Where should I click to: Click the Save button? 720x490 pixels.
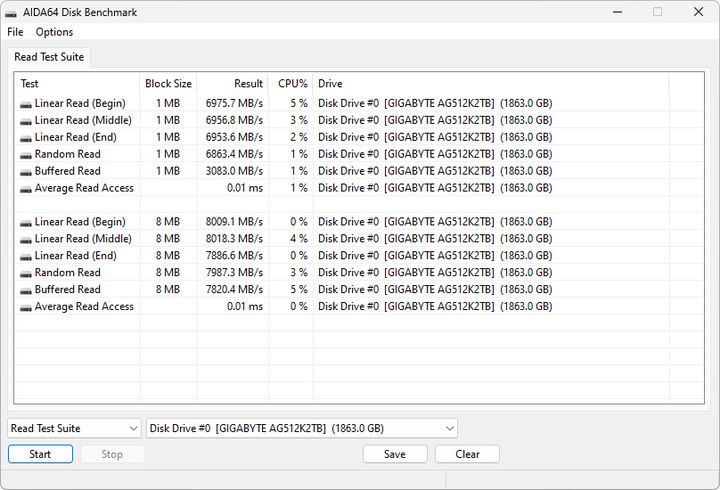point(395,454)
